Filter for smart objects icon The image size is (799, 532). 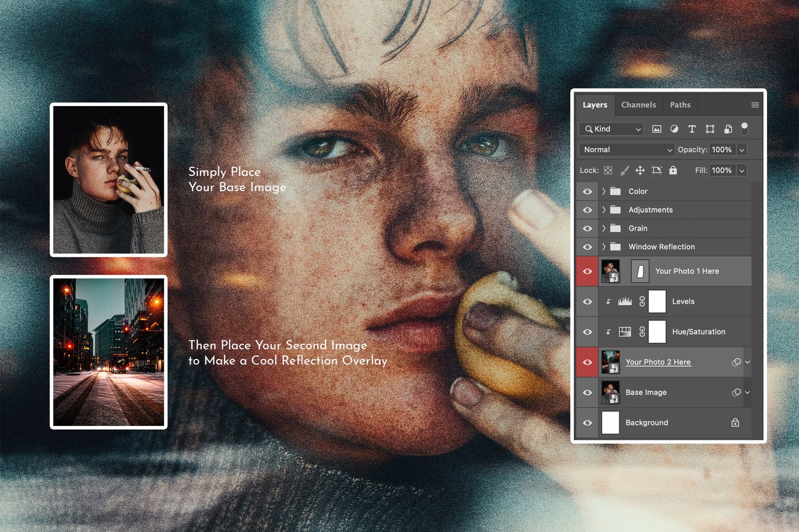728,129
